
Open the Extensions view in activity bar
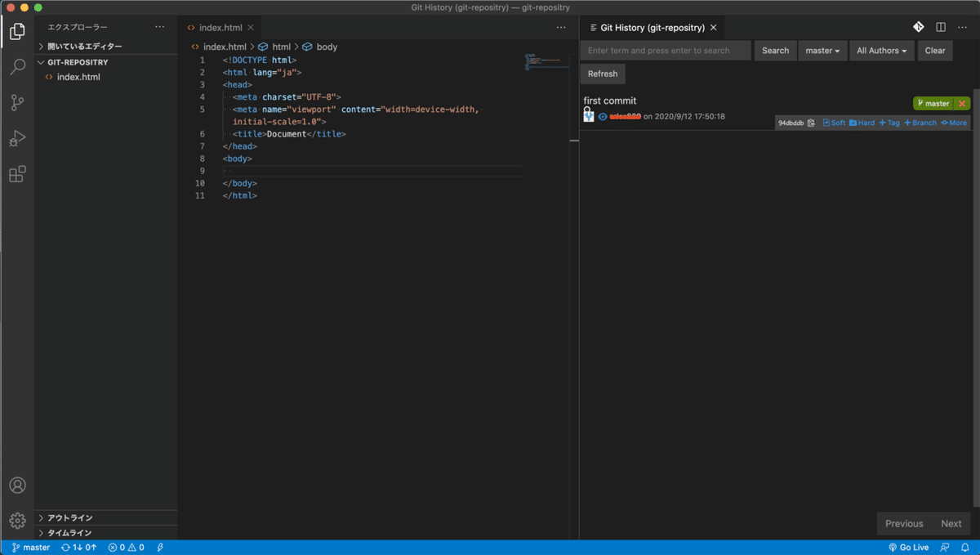click(17, 174)
